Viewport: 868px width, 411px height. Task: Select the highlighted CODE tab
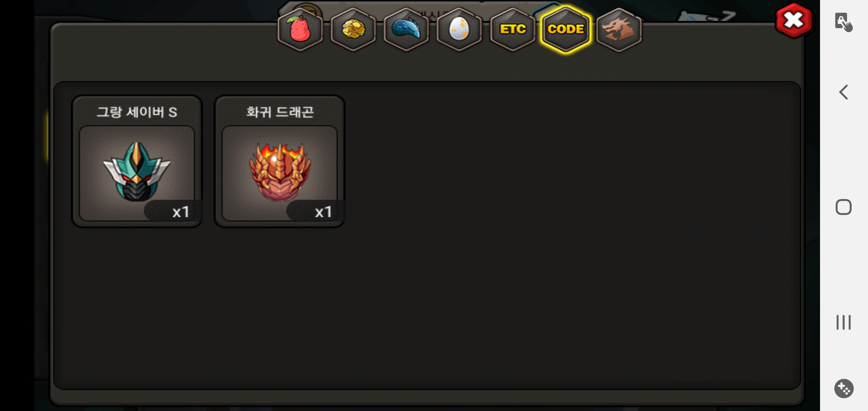point(566,29)
